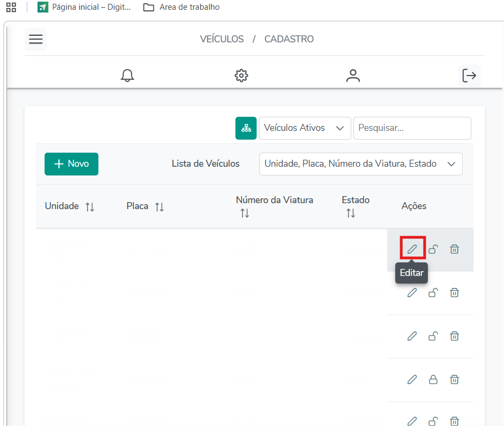Click the edit pencil in first row
This screenshot has width=504, height=427.
tap(412, 249)
